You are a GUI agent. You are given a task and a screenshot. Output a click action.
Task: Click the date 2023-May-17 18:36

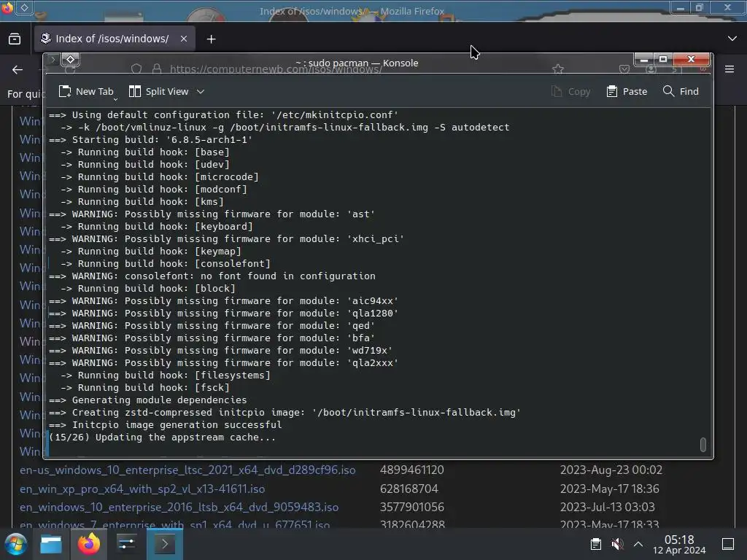(x=609, y=489)
